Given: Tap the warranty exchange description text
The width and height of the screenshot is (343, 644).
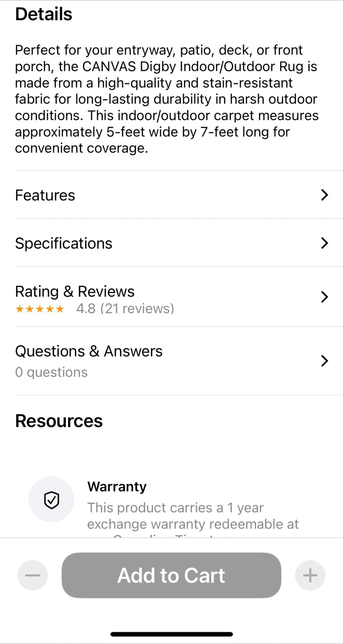Looking at the screenshot, I should [193, 516].
